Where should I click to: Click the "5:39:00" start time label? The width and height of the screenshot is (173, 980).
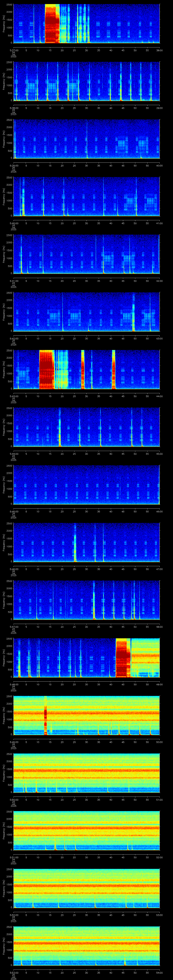pyautogui.click(x=14, y=166)
